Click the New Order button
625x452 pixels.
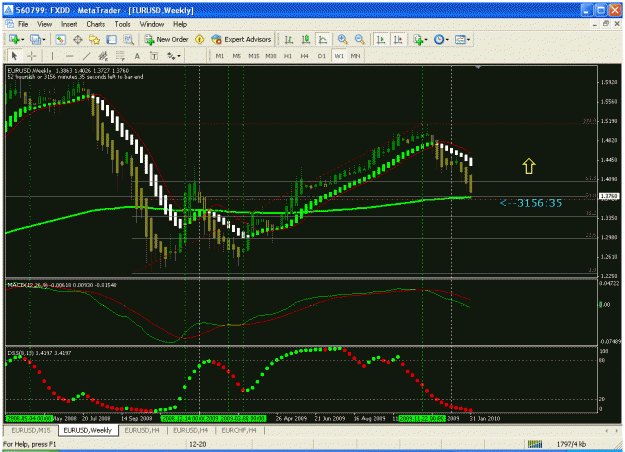click(167, 39)
